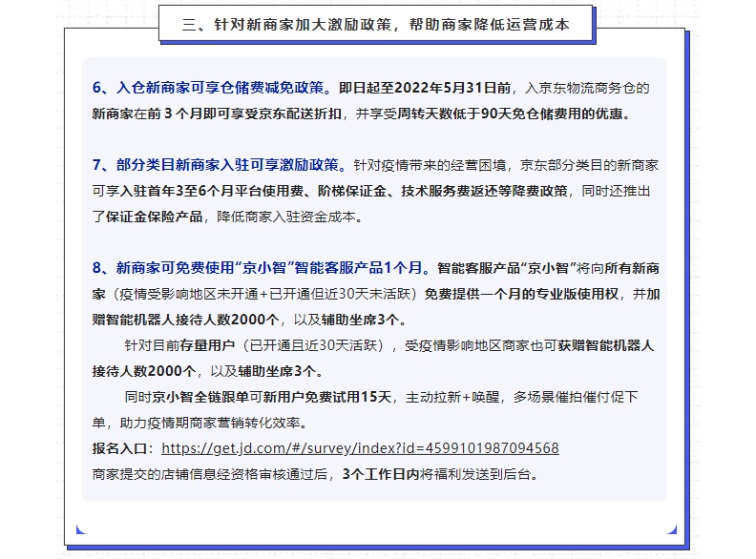The width and height of the screenshot is (756, 559).
Task: Click the label '报名入口:'
Action: (123, 448)
